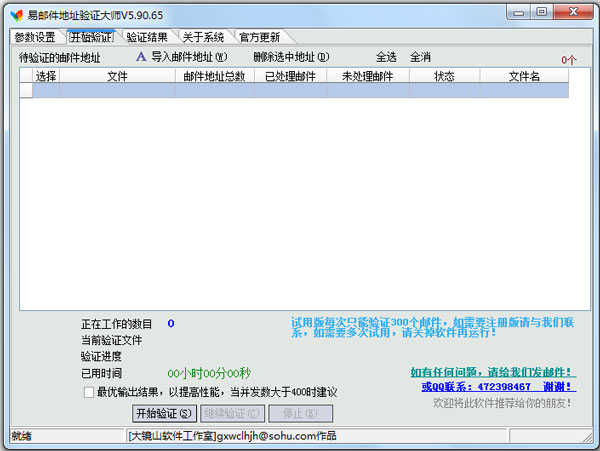Enable the 最优输出结果 checkbox

(x=89, y=392)
